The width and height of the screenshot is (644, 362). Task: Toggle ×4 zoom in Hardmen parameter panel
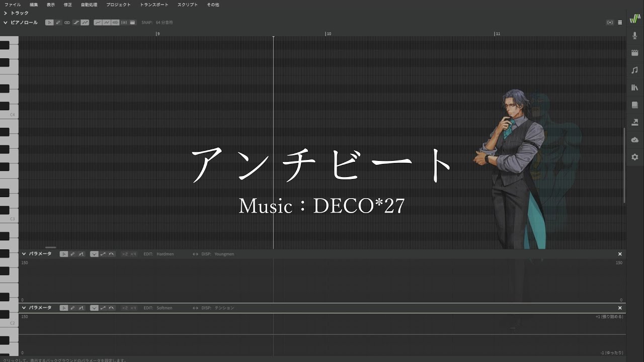click(133, 254)
